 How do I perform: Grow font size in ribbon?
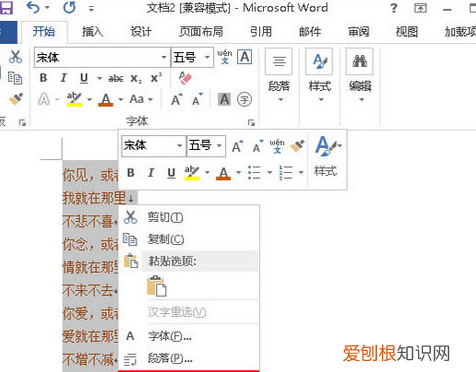click(176, 99)
